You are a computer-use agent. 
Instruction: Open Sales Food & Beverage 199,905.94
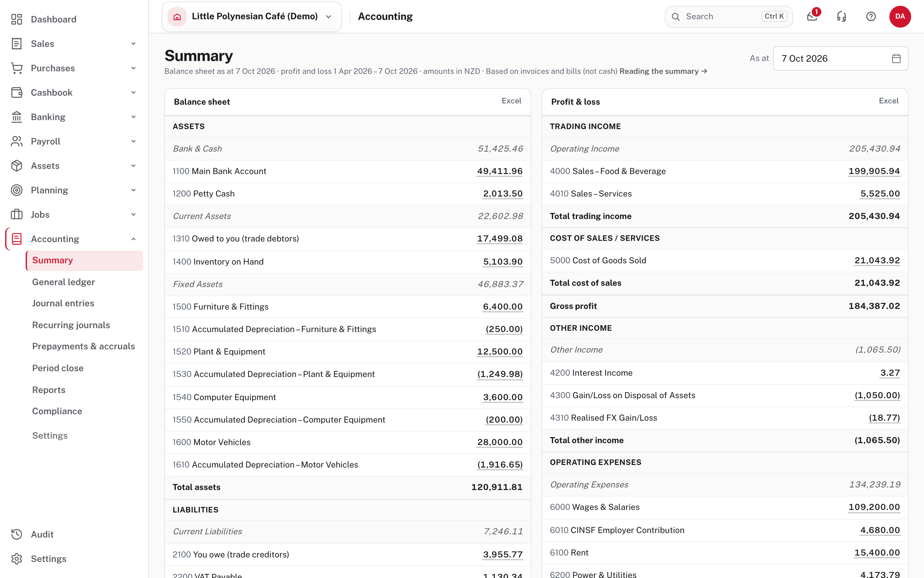[x=874, y=171]
